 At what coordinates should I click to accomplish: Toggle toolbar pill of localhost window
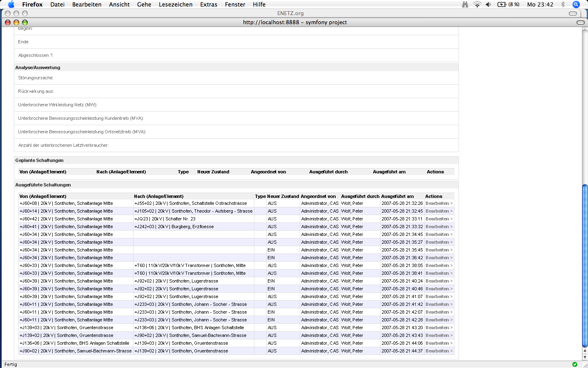tap(580, 22)
